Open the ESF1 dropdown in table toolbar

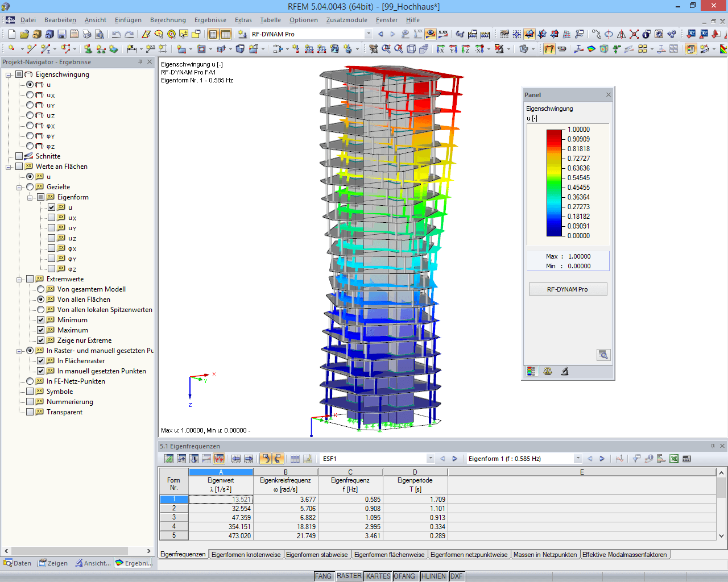point(431,459)
